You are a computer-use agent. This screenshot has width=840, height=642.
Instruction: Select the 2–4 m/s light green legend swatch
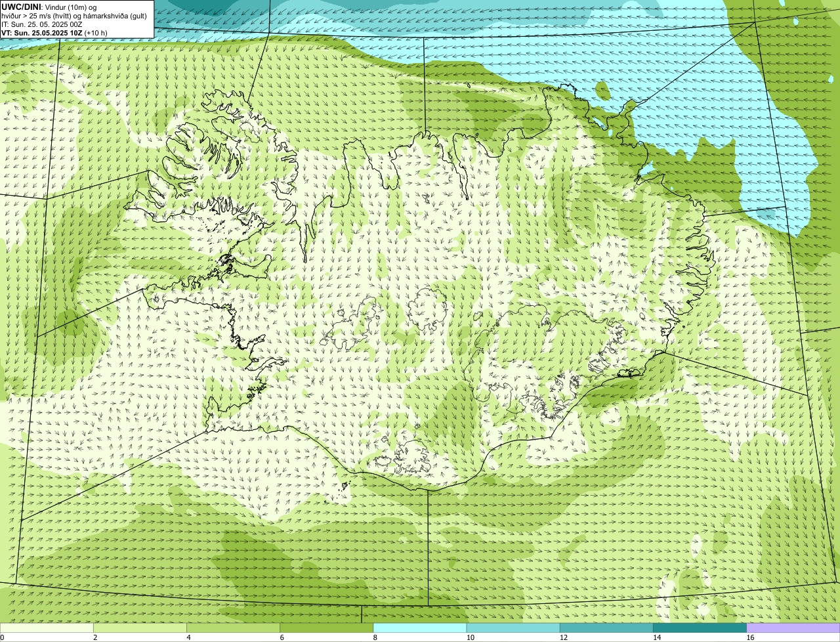click(140, 628)
